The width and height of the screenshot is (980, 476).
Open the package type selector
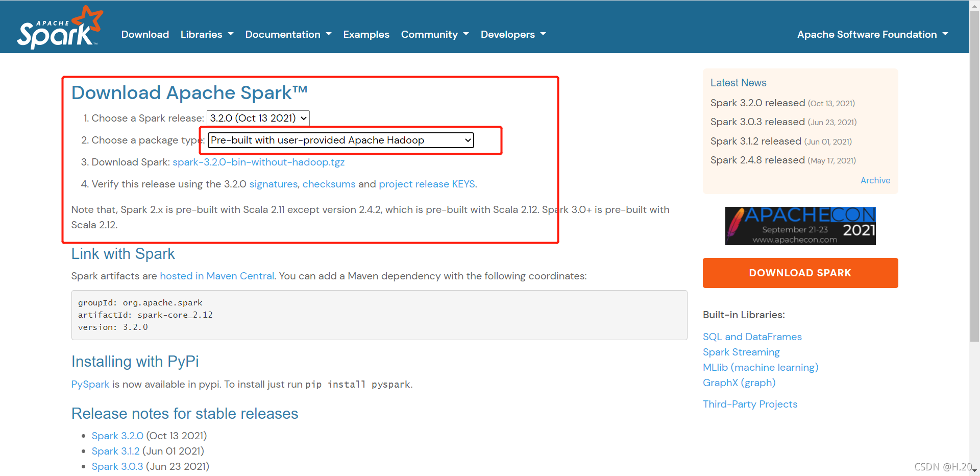pyautogui.click(x=341, y=140)
